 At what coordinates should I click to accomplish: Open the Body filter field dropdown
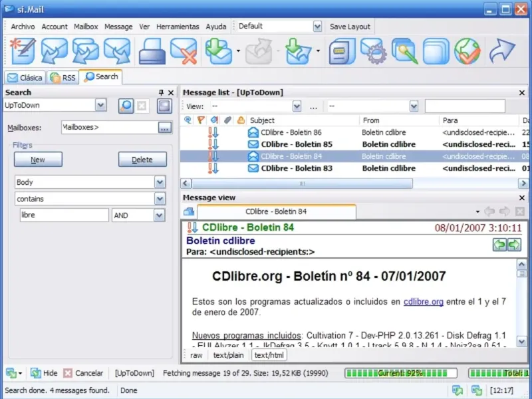(x=160, y=182)
